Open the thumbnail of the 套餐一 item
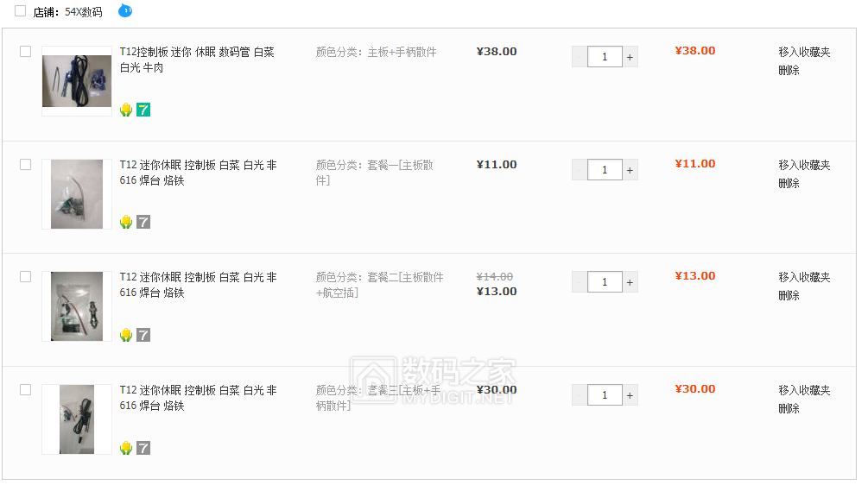 point(77,194)
